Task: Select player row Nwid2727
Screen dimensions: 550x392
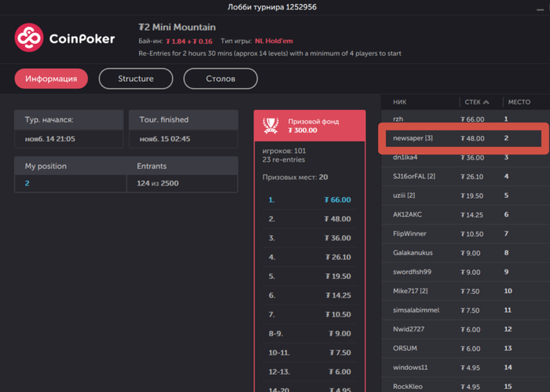Action: click(x=465, y=329)
